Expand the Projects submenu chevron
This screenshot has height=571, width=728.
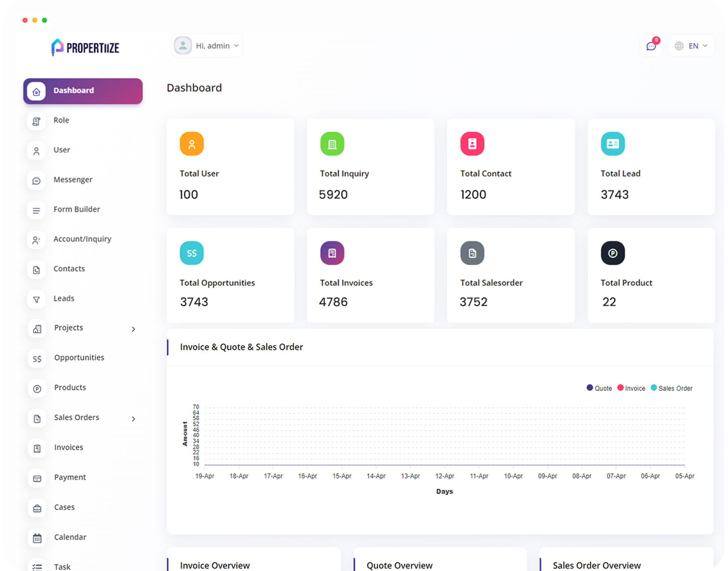pyautogui.click(x=133, y=329)
